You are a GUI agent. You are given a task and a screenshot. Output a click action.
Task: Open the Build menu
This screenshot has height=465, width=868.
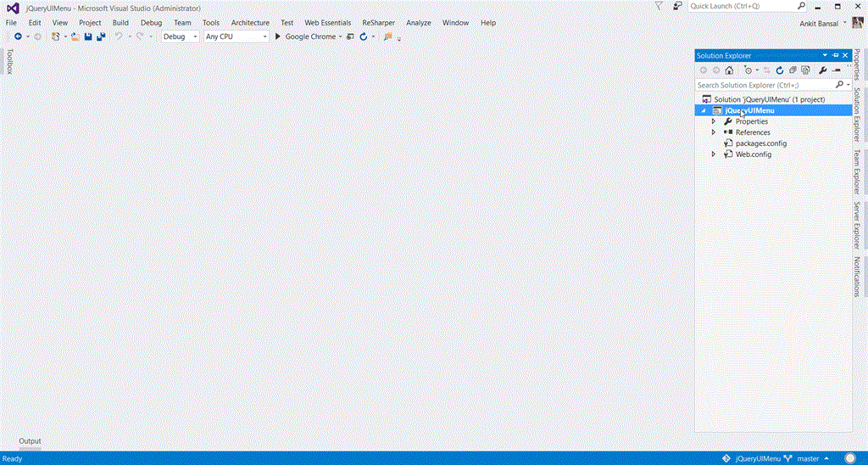tap(120, 23)
